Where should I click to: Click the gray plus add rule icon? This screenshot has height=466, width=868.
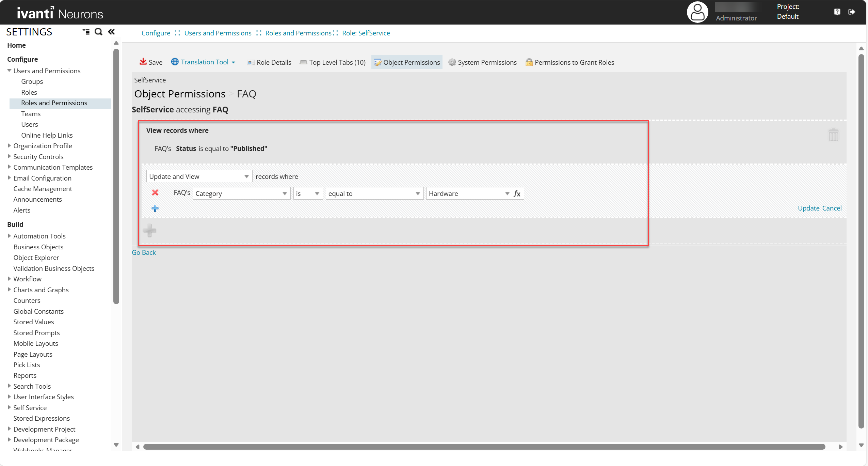point(149,231)
